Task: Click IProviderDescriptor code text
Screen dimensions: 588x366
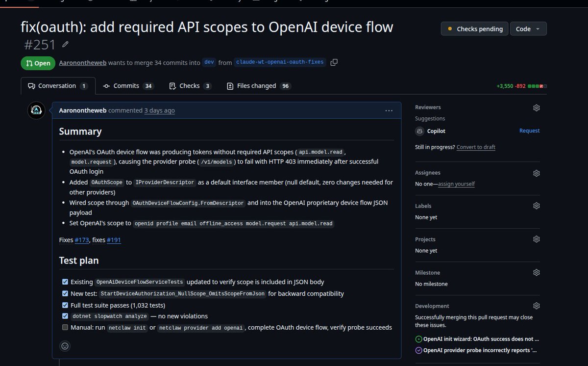Action: pyautogui.click(x=166, y=183)
